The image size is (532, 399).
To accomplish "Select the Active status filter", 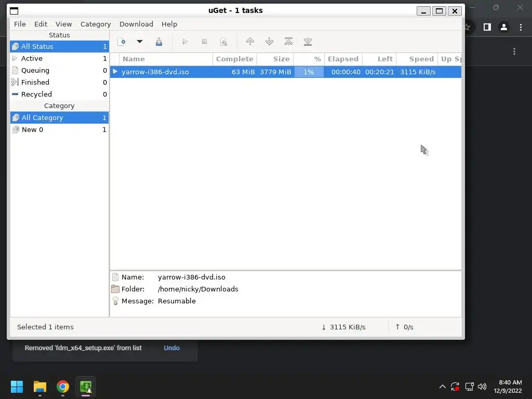I will coord(59,58).
